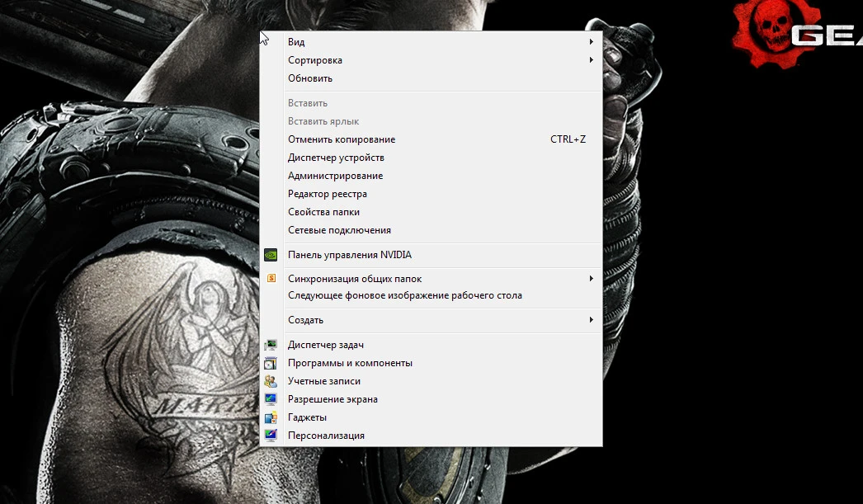Open Свойства папки
863x504 pixels.
point(431,212)
